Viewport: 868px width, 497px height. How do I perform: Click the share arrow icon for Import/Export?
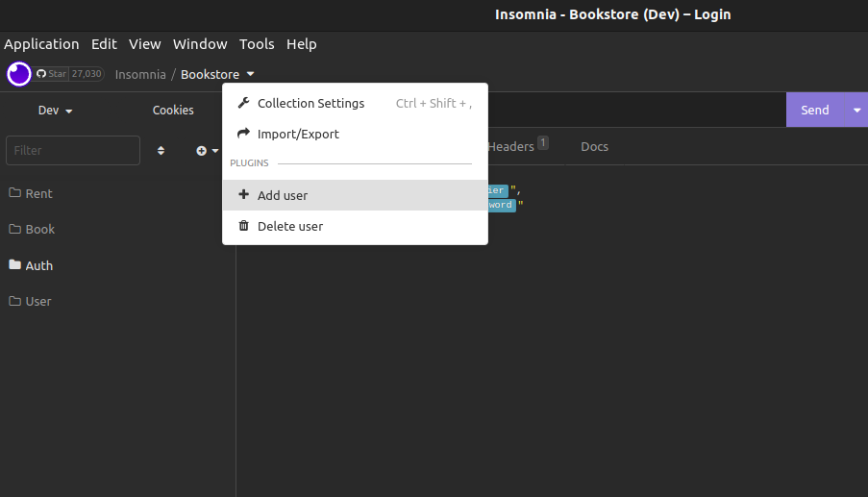click(x=243, y=134)
